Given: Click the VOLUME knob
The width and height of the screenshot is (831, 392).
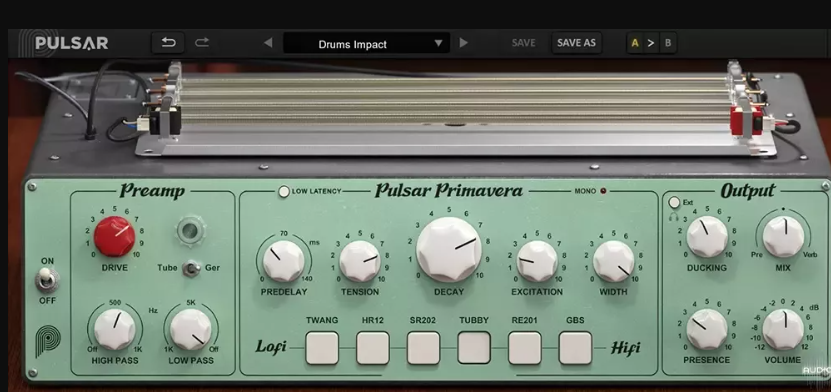Looking at the screenshot, I should pos(783,329).
